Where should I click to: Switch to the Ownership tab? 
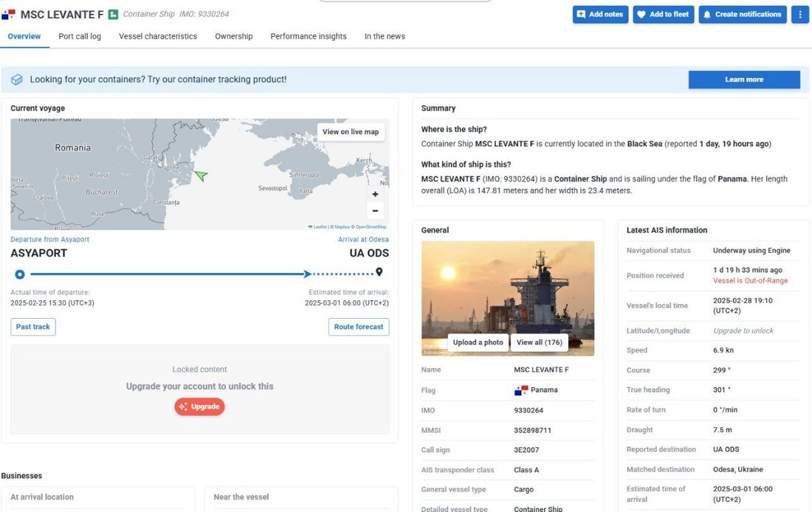[233, 36]
